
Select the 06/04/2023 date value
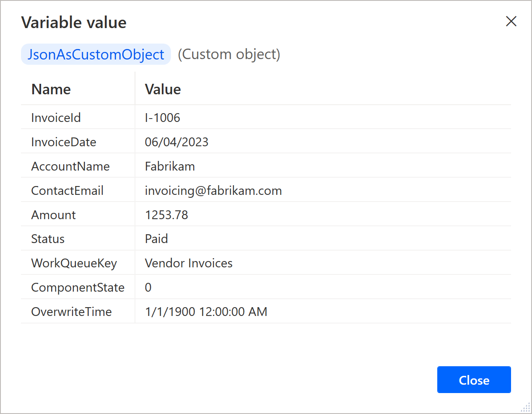pos(176,142)
